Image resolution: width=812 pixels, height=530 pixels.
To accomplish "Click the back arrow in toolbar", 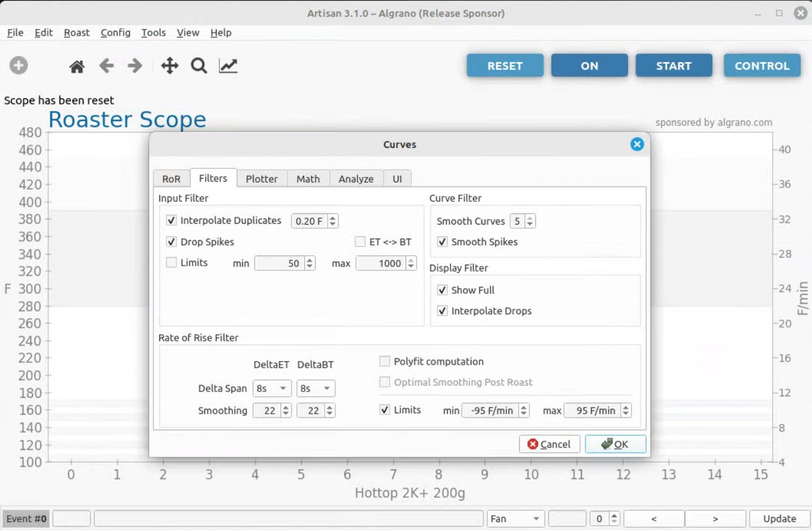I will point(107,66).
